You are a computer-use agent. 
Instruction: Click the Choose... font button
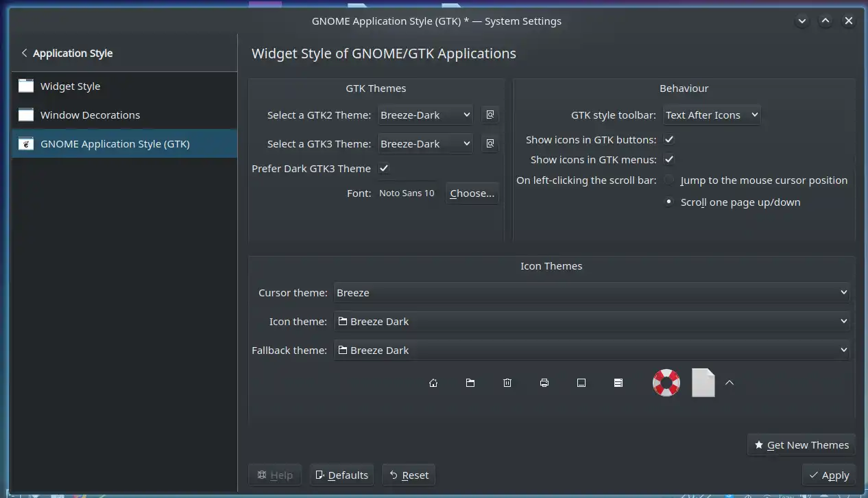(472, 193)
